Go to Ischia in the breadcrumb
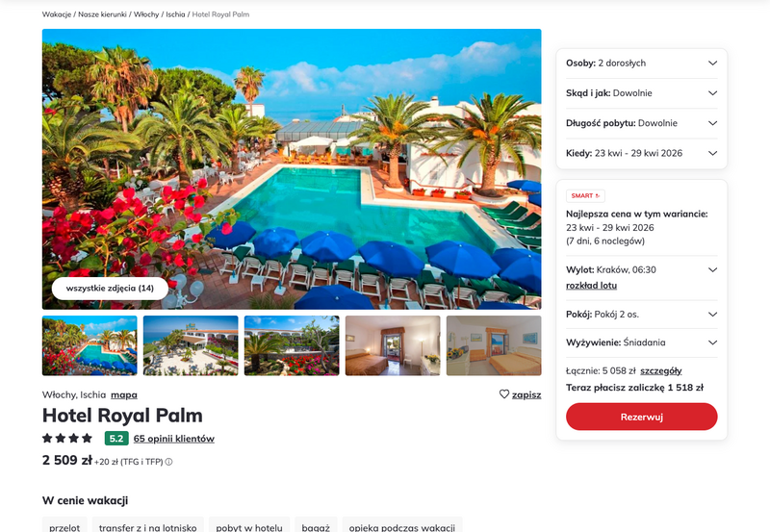This screenshot has height=532, width=770. point(175,14)
